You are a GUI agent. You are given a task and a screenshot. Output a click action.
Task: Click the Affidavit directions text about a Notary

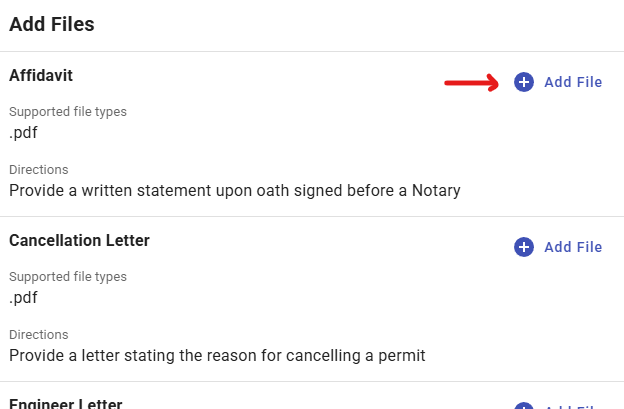point(235,190)
